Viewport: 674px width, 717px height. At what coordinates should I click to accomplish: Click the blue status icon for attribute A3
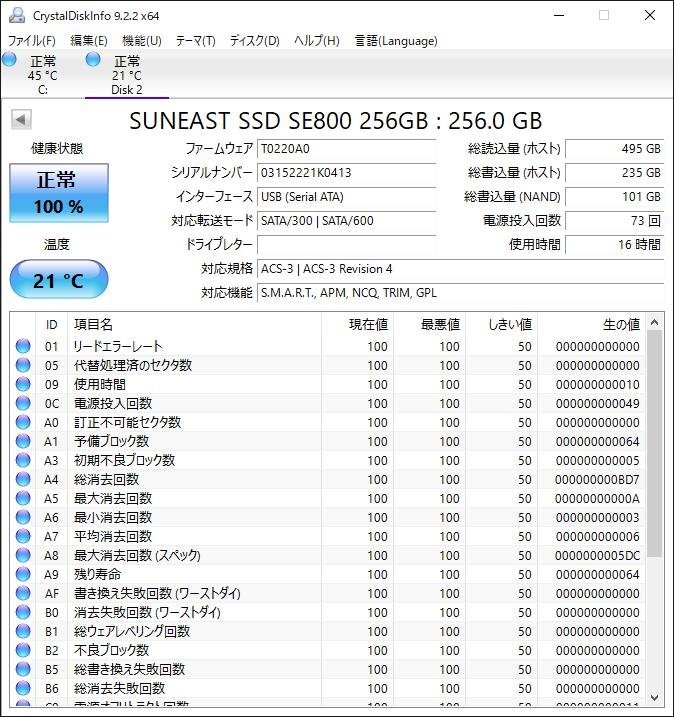[x=23, y=460]
